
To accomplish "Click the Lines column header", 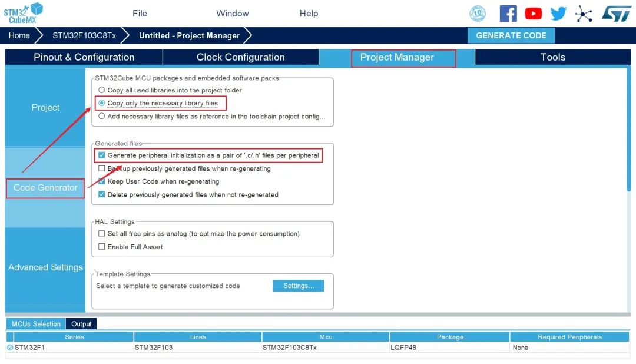I will point(198,337).
